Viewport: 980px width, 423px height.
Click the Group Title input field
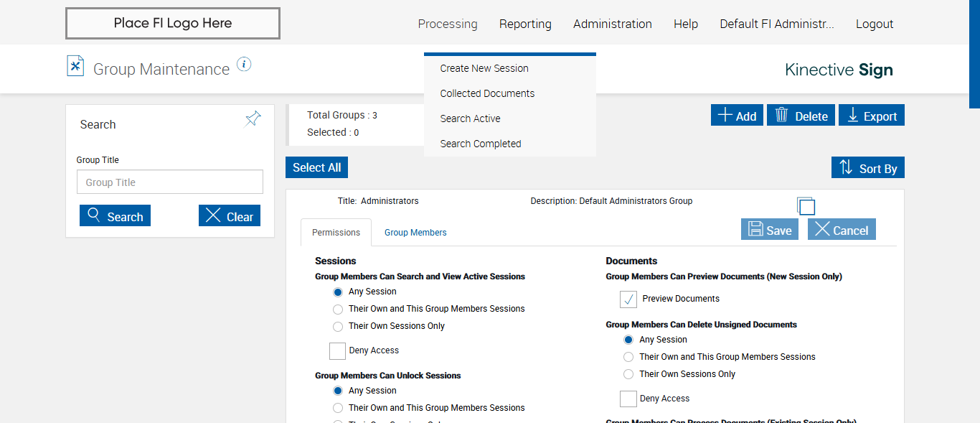tap(170, 182)
